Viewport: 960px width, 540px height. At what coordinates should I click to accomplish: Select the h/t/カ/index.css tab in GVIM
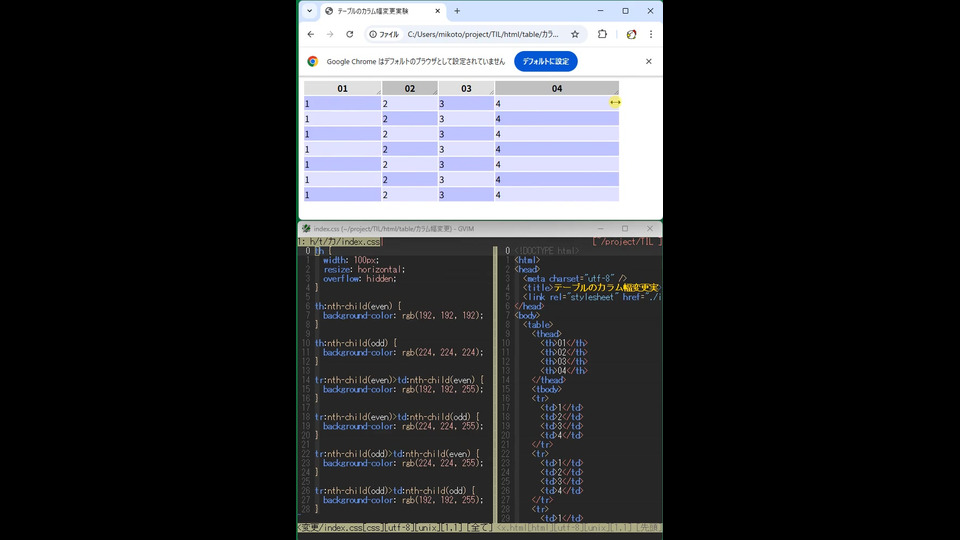pyautogui.click(x=340, y=242)
